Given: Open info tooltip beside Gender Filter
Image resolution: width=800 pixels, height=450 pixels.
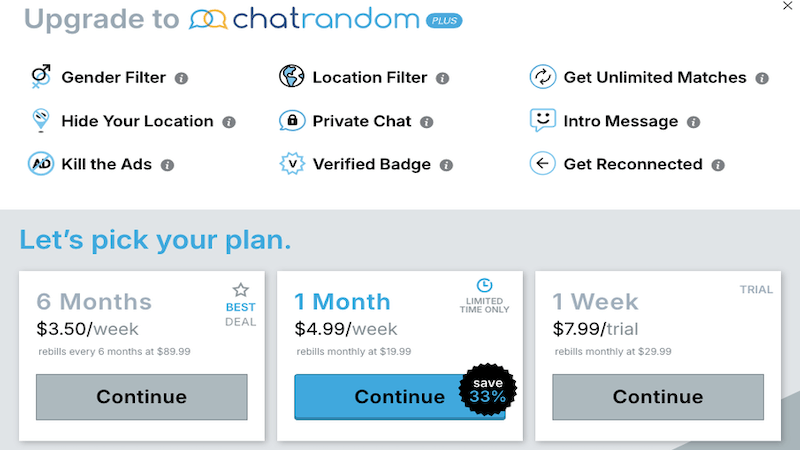Looking at the screenshot, I should [181, 78].
